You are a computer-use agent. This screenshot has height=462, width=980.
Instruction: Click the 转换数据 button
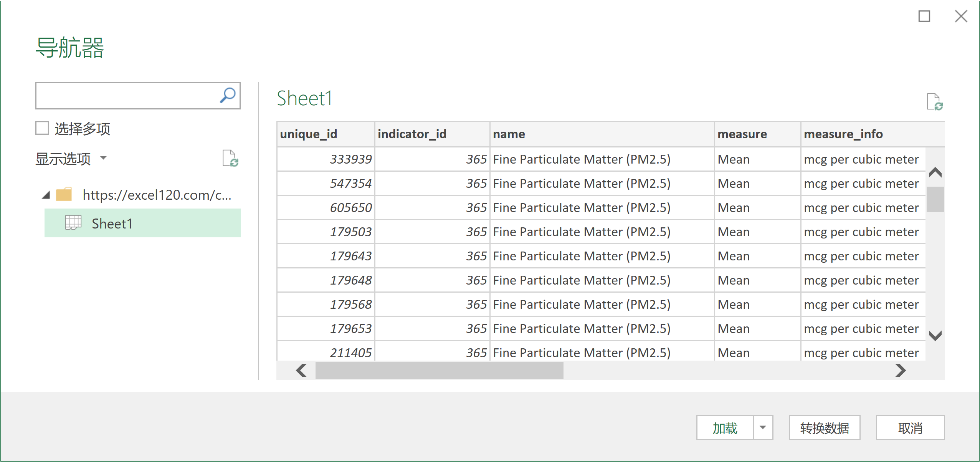click(x=824, y=427)
